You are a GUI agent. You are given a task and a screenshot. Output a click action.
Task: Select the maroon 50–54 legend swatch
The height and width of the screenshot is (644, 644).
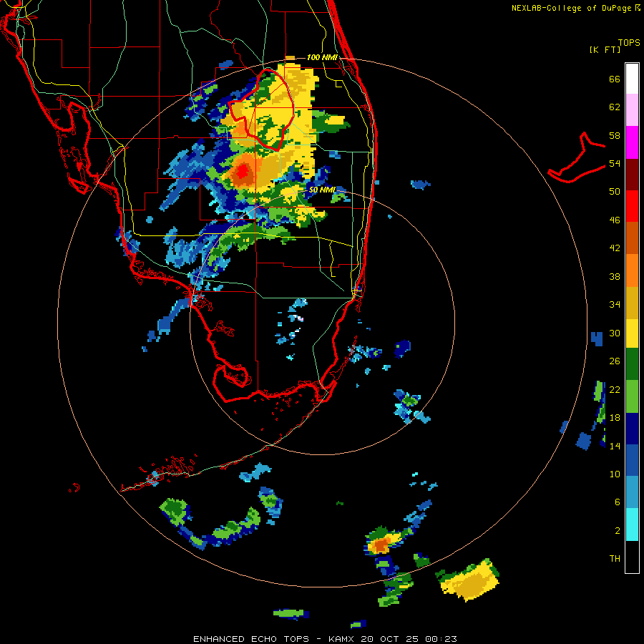[632, 175]
